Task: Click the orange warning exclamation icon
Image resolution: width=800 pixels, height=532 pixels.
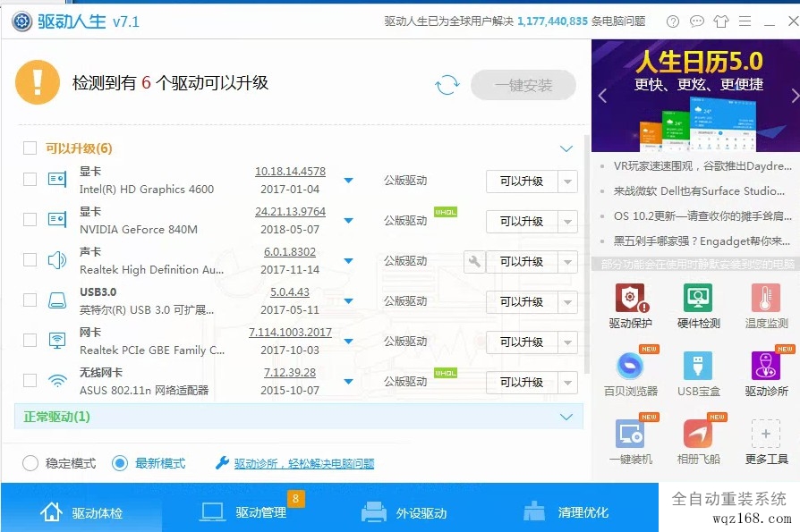Action: (x=38, y=82)
